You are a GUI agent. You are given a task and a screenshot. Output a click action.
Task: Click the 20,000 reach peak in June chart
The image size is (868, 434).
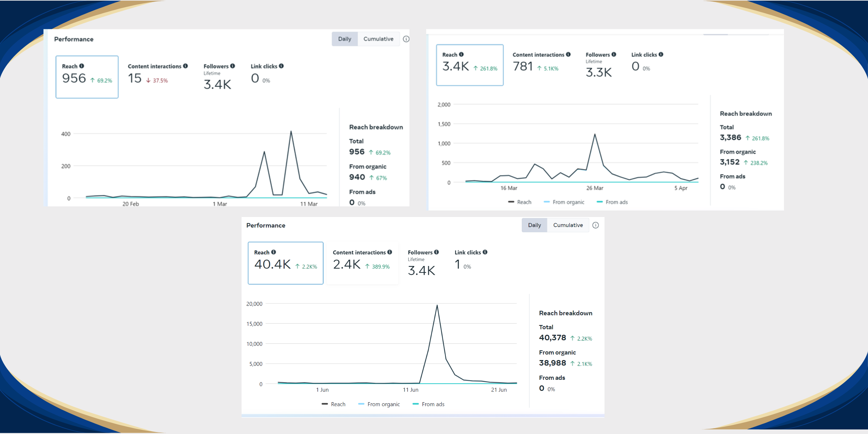pyautogui.click(x=437, y=306)
